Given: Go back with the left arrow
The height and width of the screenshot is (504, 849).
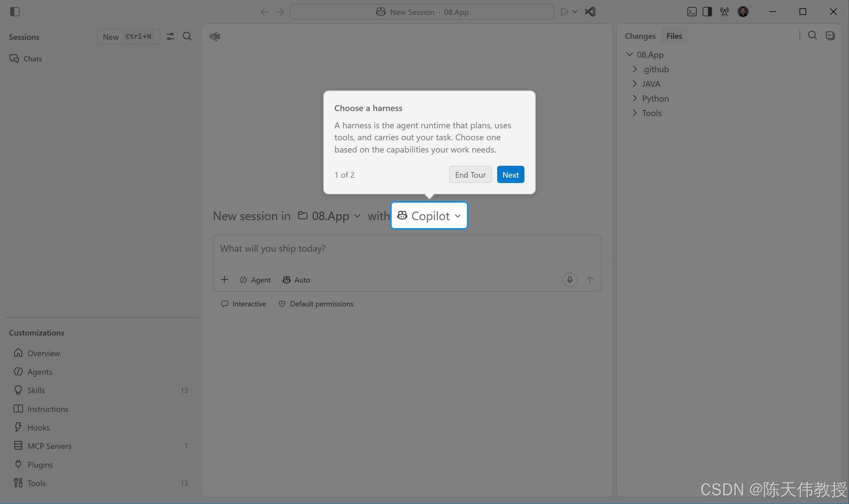Looking at the screenshot, I should point(265,12).
